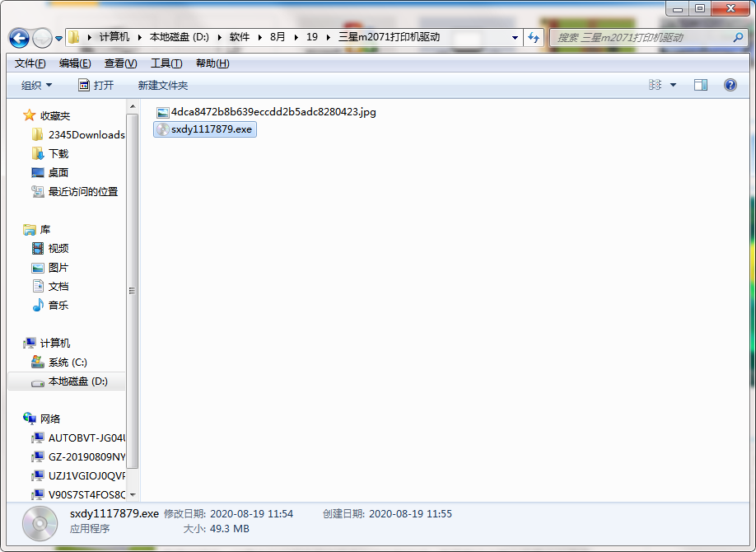Select 本地磁盘 (D:) in the sidebar
Image resolution: width=756 pixels, height=552 pixels.
(x=67, y=381)
